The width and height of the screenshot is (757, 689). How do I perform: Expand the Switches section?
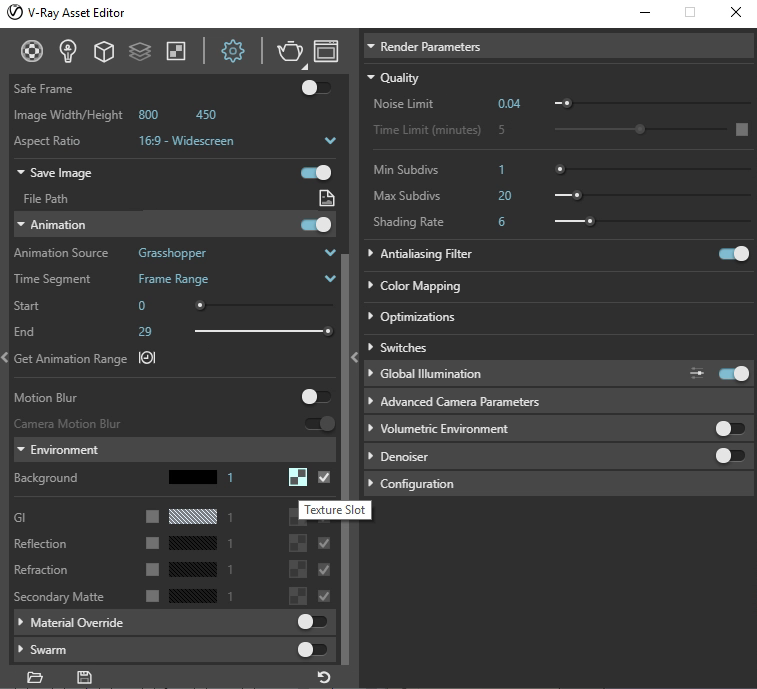point(370,347)
